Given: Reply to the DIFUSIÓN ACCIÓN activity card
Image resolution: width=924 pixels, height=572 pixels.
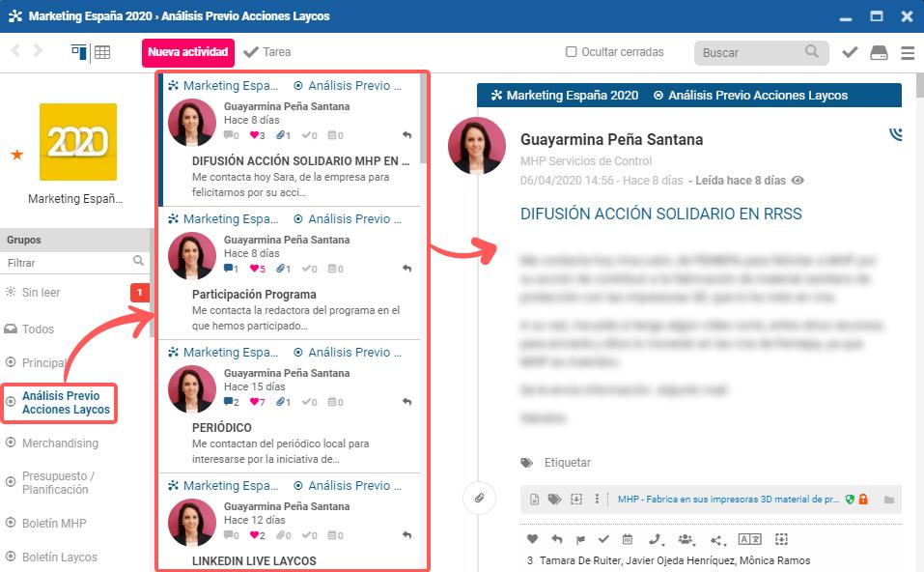Looking at the screenshot, I should tap(406, 135).
